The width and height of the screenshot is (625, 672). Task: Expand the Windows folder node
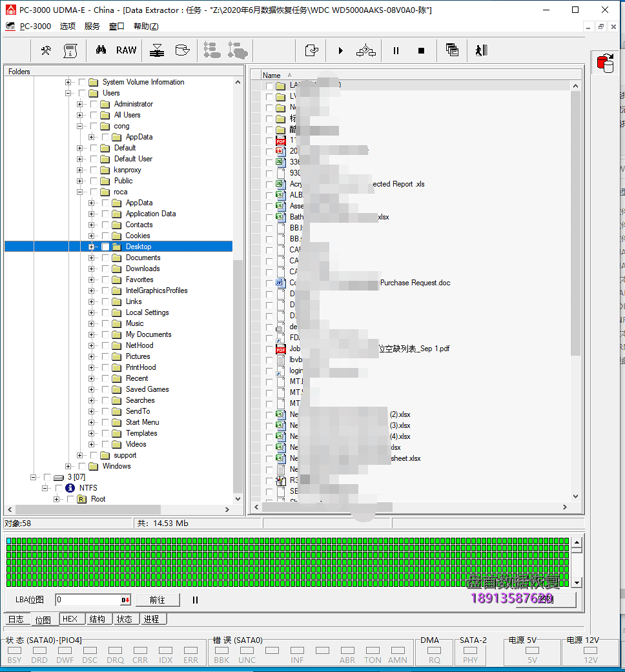[68, 466]
